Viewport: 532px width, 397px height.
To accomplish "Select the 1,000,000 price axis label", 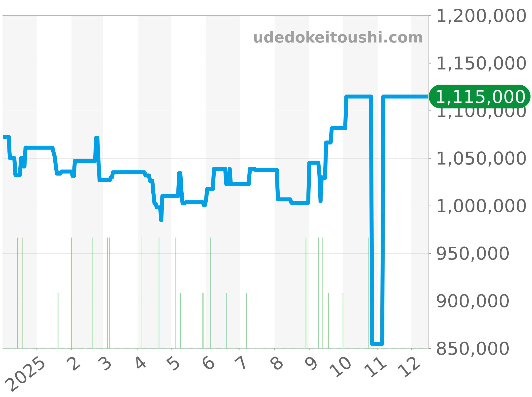I will [481, 206].
